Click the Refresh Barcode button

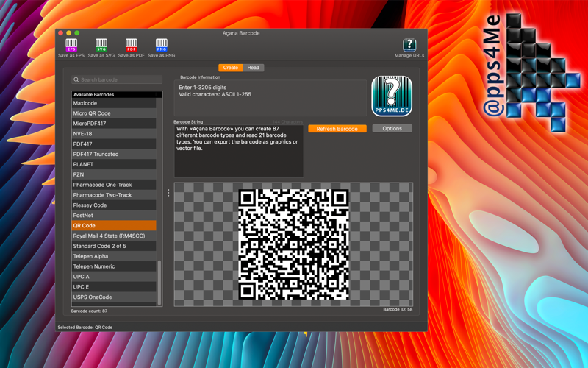337,129
